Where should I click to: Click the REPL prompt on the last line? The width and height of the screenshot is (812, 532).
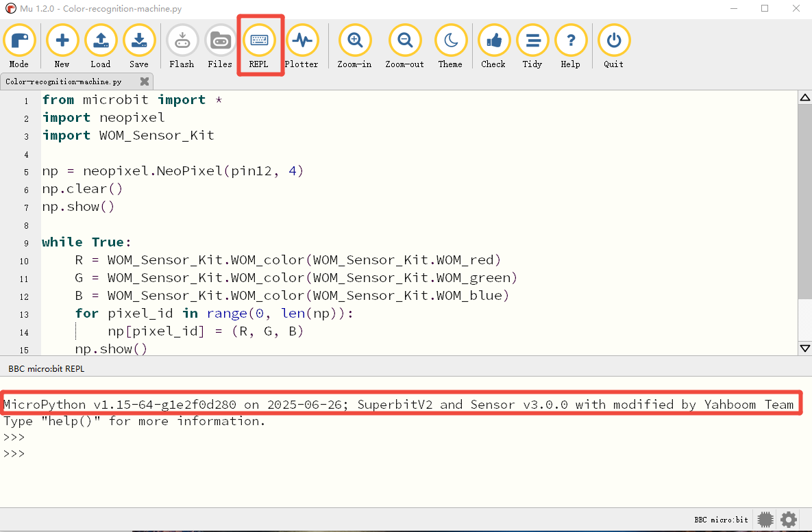(14, 453)
